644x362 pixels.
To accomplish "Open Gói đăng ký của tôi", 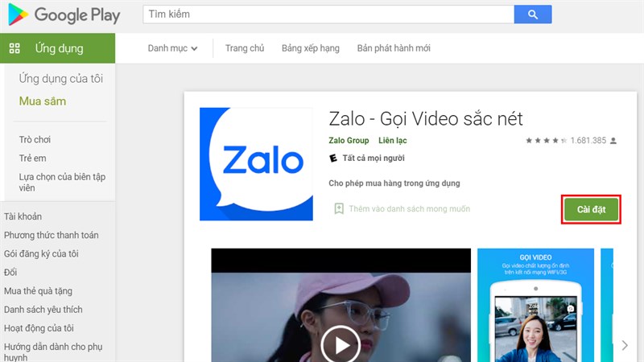I will 41,253.
